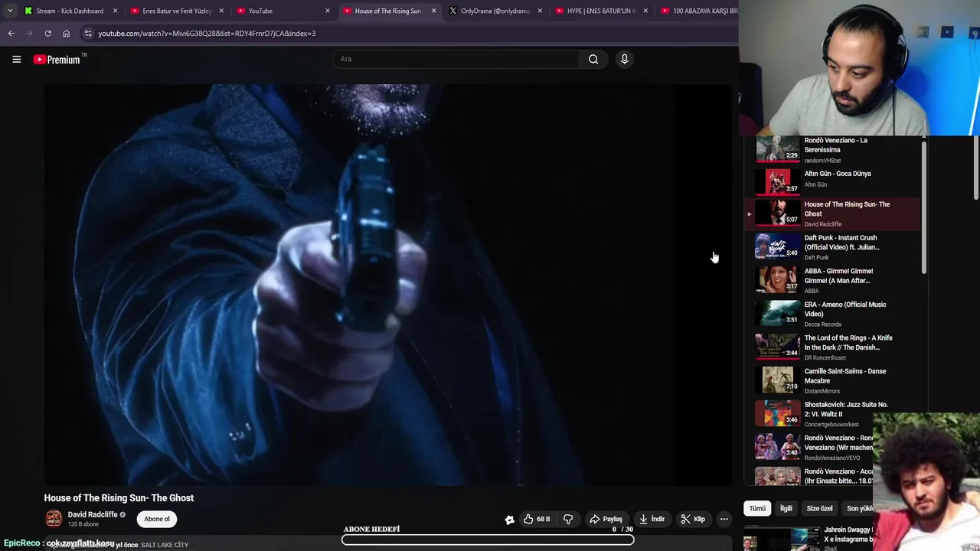
Task: Click the Decca Records channel name
Action: pos(822,324)
